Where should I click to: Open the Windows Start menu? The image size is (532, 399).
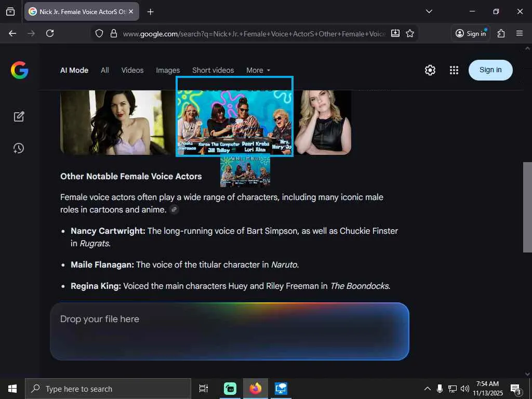(x=12, y=389)
